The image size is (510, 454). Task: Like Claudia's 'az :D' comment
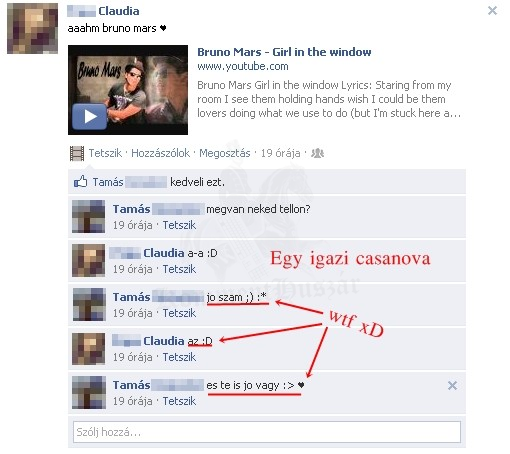tap(179, 357)
